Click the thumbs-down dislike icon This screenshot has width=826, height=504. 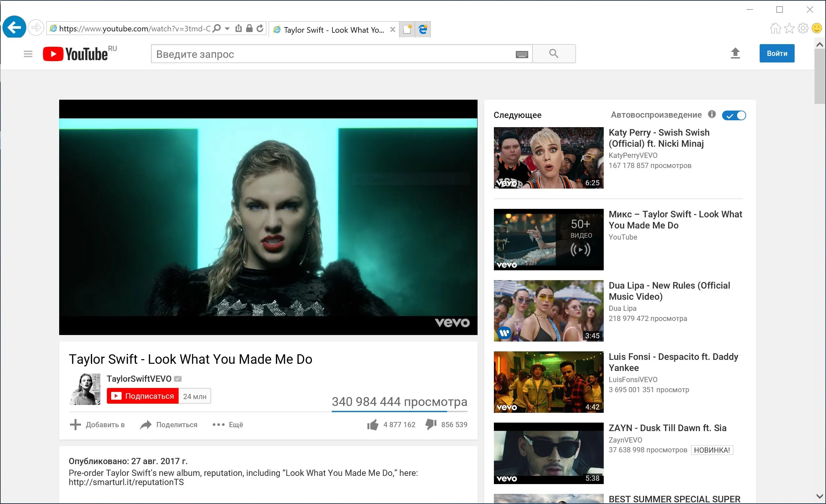click(431, 425)
